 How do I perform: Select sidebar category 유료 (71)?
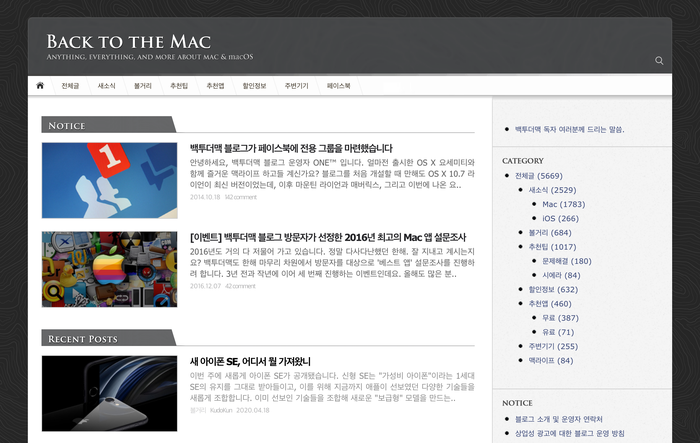point(558,333)
